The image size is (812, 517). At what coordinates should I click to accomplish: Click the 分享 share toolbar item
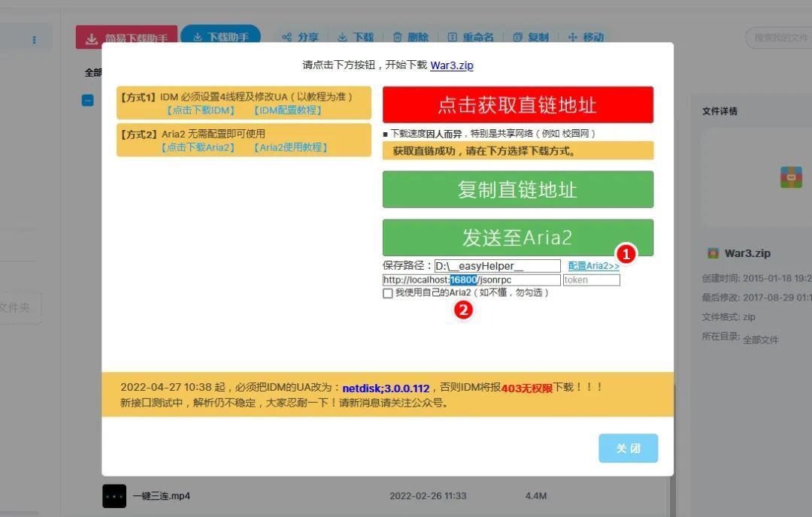tap(300, 38)
